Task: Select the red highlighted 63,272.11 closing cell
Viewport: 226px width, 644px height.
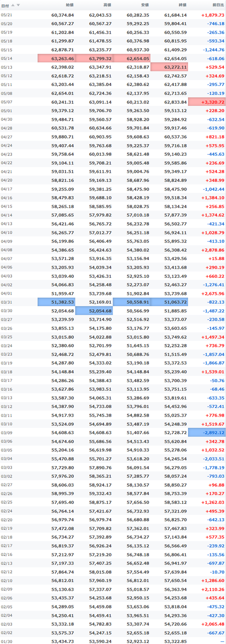Action: click(169, 67)
